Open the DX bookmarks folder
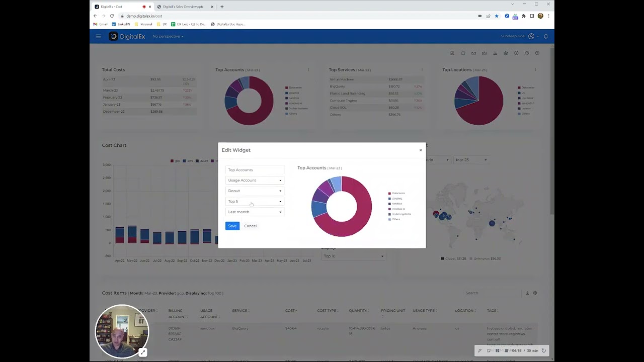 click(162, 24)
